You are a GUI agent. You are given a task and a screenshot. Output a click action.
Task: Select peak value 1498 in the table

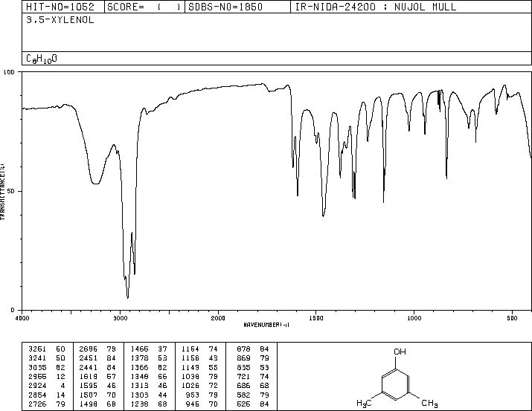[89, 404]
